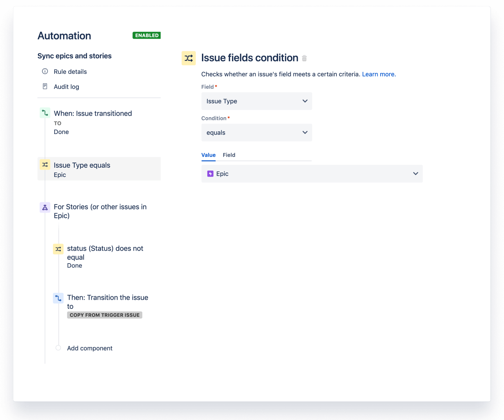This screenshot has height=420, width=504.
Task: Click the Rule details info icon
Action: [x=45, y=71]
